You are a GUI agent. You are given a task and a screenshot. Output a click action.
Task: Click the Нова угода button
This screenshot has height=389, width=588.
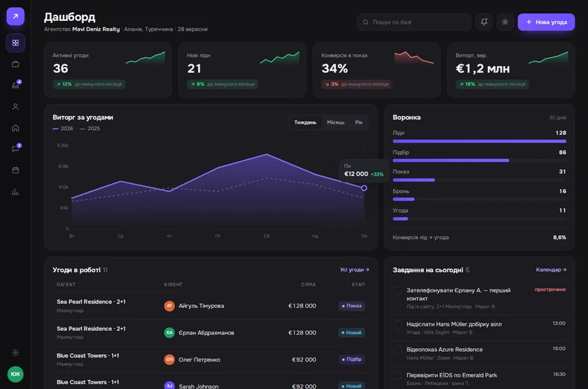[x=546, y=22]
